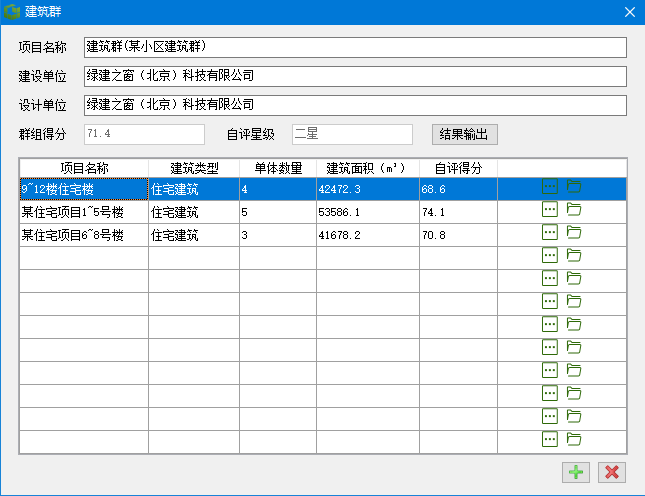Click the ellipsis icon in the 某住宅项目6~8号楼 row

click(x=549, y=232)
